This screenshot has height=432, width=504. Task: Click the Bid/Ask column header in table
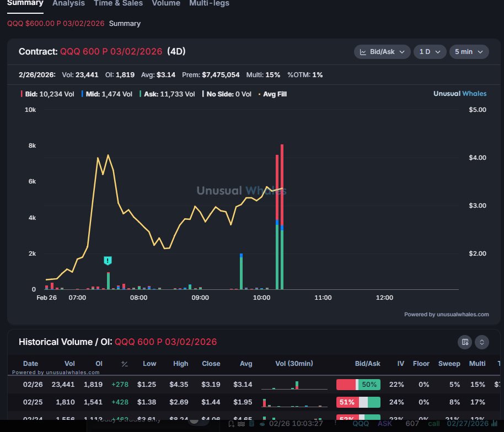click(367, 364)
